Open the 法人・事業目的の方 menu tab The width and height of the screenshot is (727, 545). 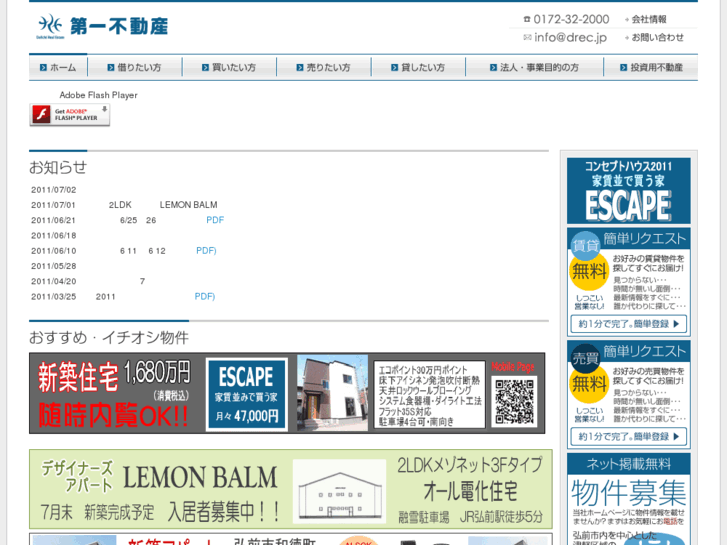(535, 67)
